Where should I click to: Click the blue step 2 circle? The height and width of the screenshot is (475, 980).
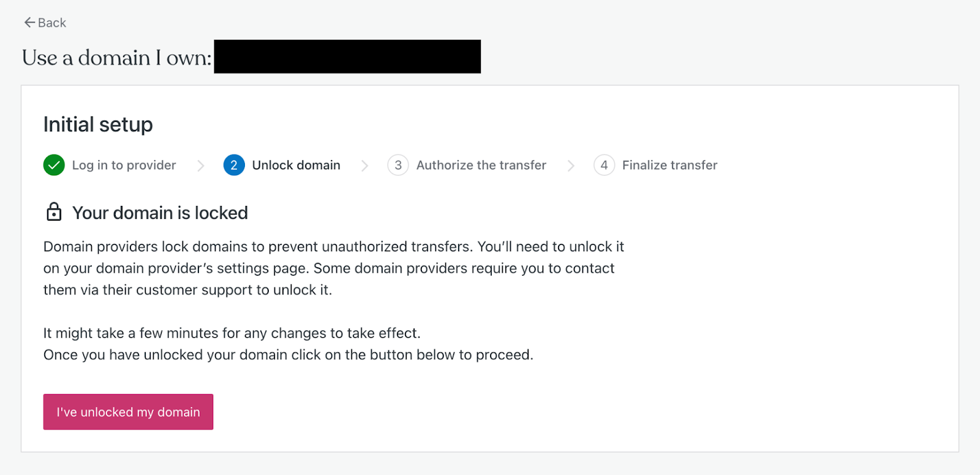pos(234,165)
